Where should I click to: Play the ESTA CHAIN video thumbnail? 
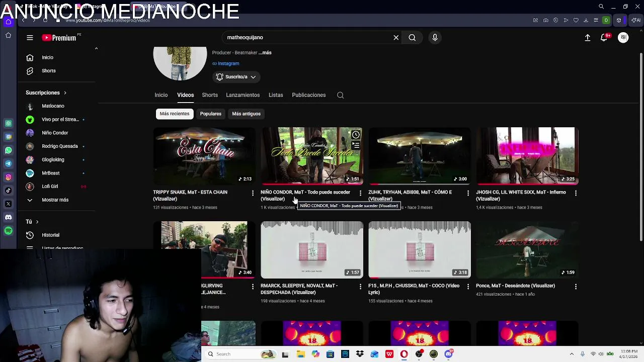click(204, 156)
